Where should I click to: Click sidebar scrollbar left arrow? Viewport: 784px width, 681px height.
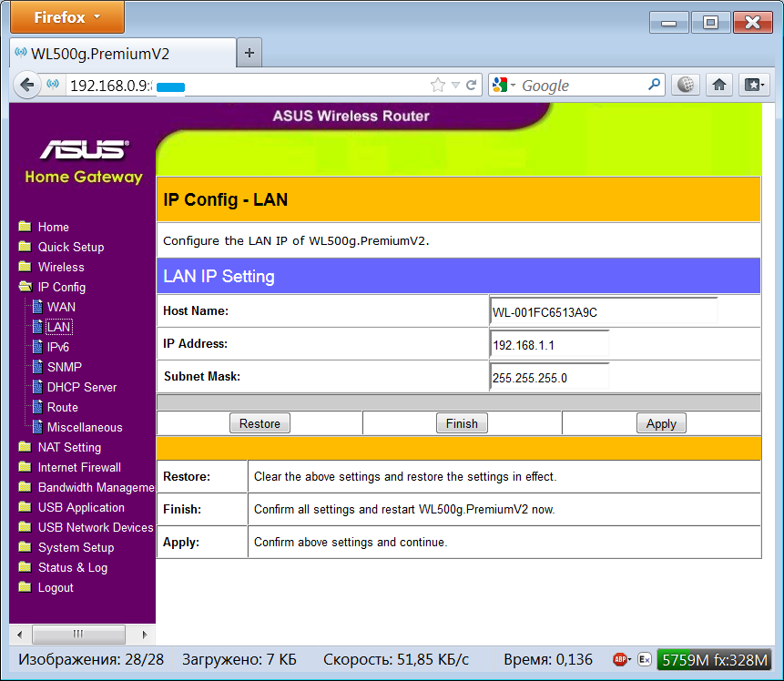click(20, 635)
